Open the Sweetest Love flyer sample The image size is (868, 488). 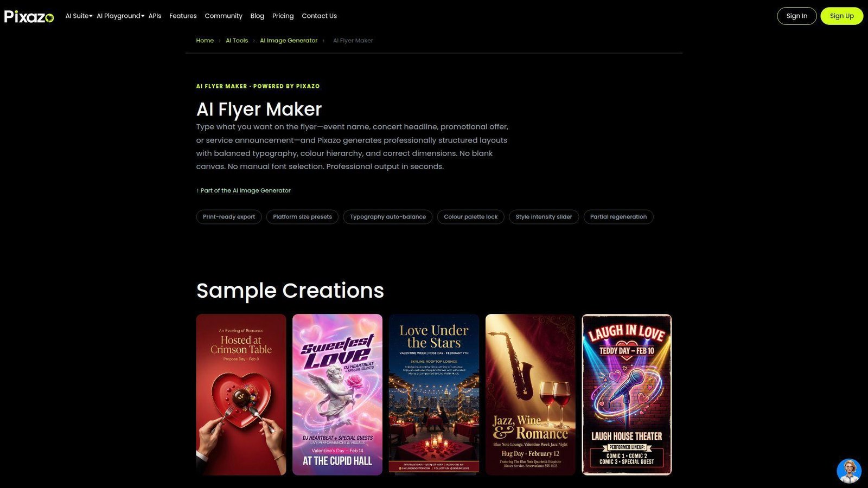[337, 395]
